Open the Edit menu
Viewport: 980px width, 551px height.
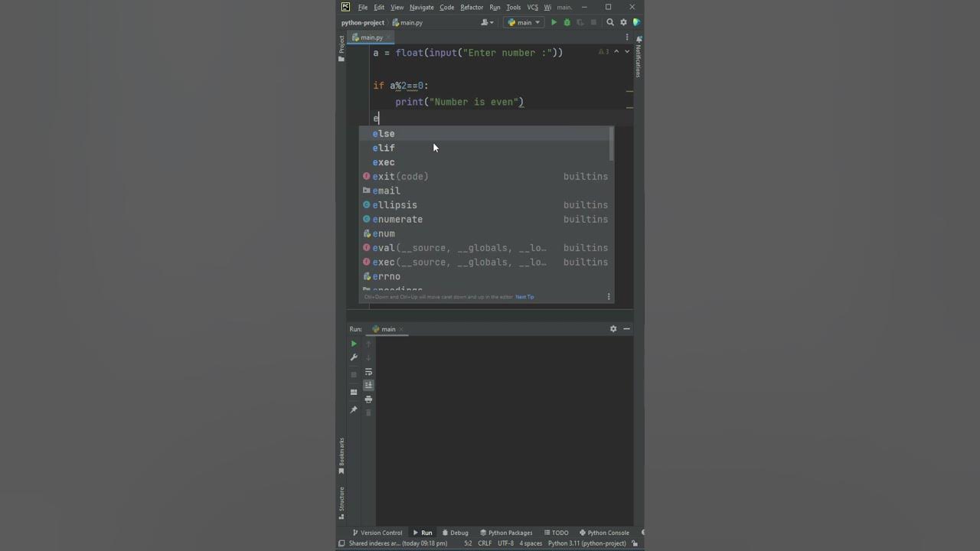pyautogui.click(x=379, y=7)
